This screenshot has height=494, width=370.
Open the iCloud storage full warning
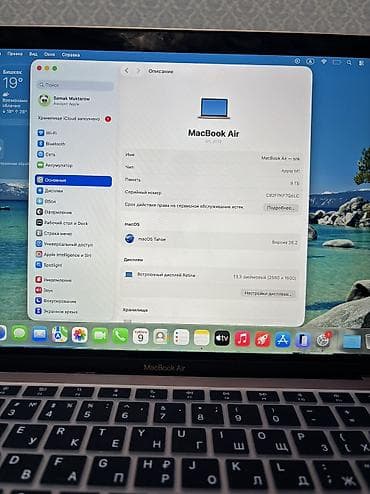[74, 119]
